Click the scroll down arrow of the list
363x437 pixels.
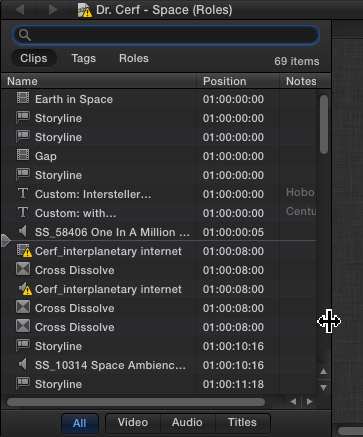pyautogui.click(x=323, y=387)
